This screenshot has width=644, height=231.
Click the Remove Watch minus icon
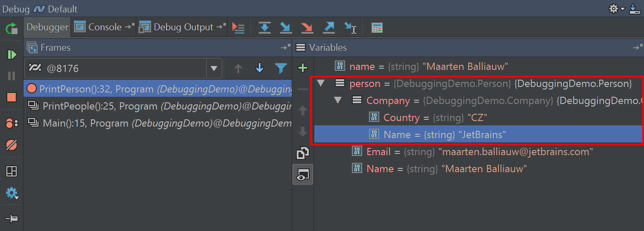[303, 89]
